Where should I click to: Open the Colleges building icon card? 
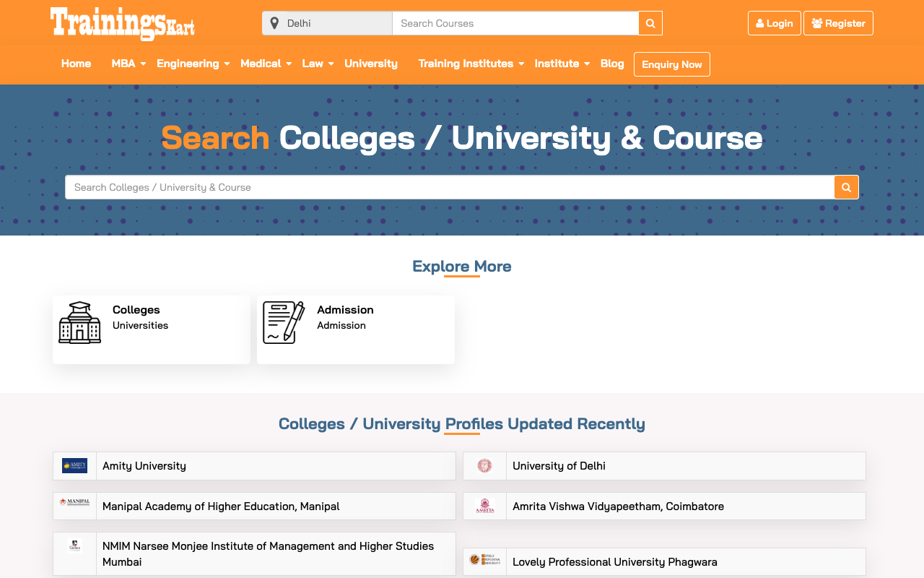click(80, 322)
